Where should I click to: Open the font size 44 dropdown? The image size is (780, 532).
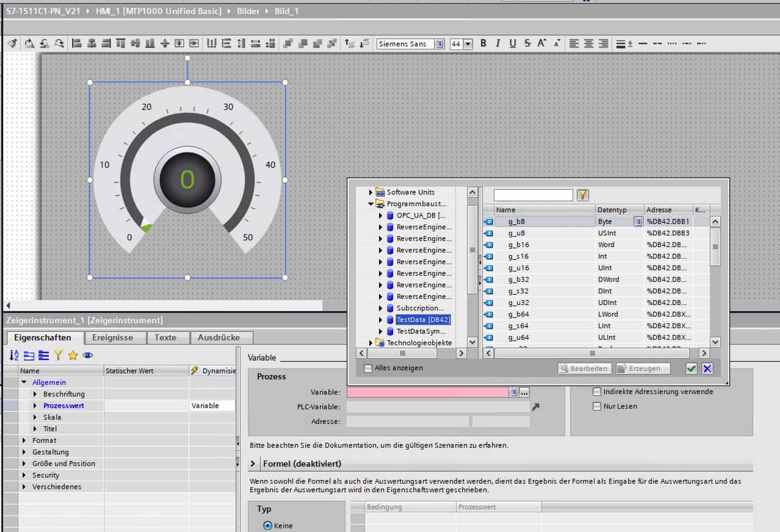click(x=468, y=44)
